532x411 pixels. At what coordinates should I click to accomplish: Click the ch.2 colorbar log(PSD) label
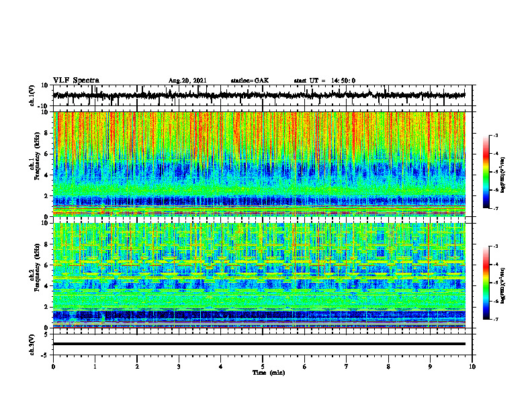click(502, 285)
